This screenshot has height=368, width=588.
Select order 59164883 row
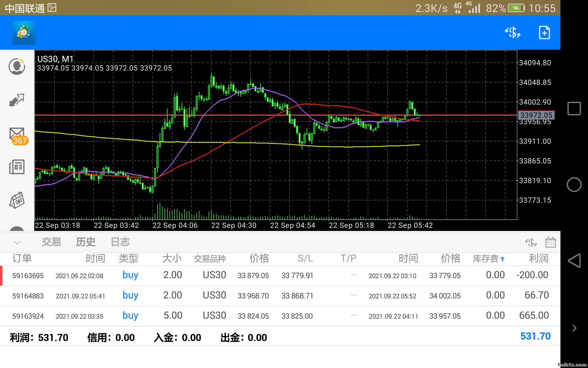click(x=280, y=296)
